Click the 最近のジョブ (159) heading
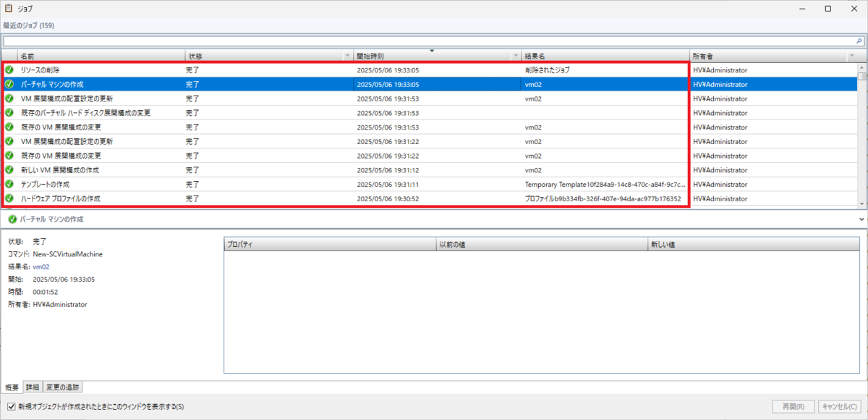868x420 pixels. coord(28,25)
